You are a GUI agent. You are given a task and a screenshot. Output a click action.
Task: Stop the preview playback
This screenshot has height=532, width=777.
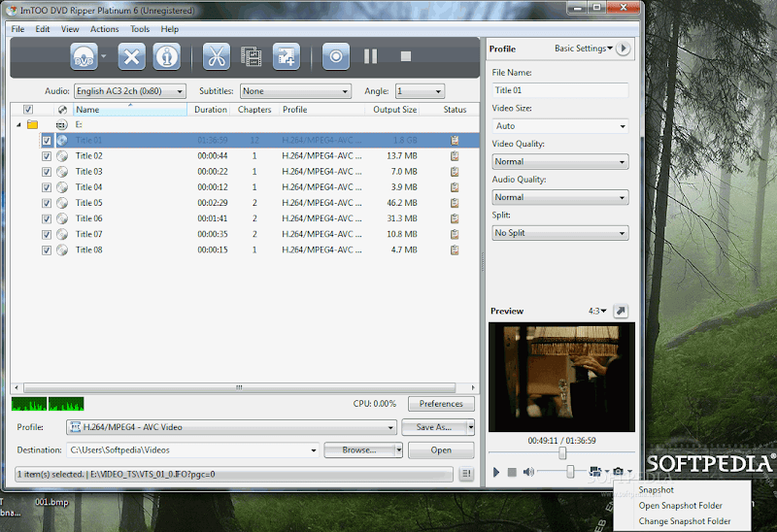512,472
